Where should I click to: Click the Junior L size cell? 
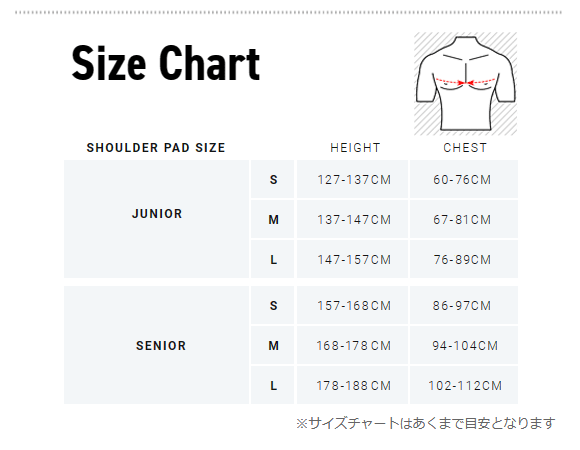[x=273, y=259]
